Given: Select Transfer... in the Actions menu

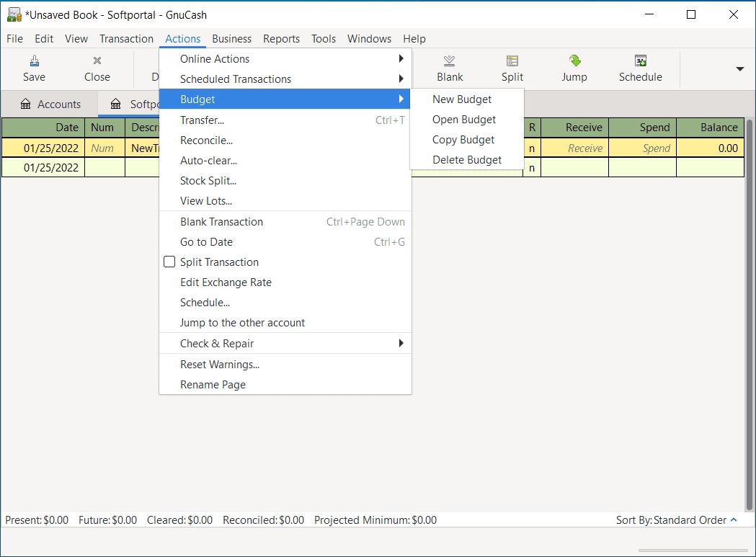Looking at the screenshot, I should [285, 120].
